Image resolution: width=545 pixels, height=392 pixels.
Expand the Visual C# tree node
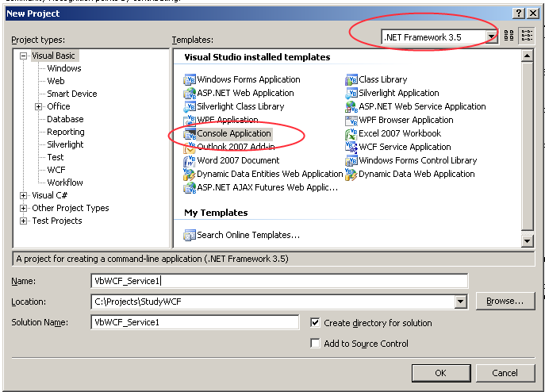point(23,195)
